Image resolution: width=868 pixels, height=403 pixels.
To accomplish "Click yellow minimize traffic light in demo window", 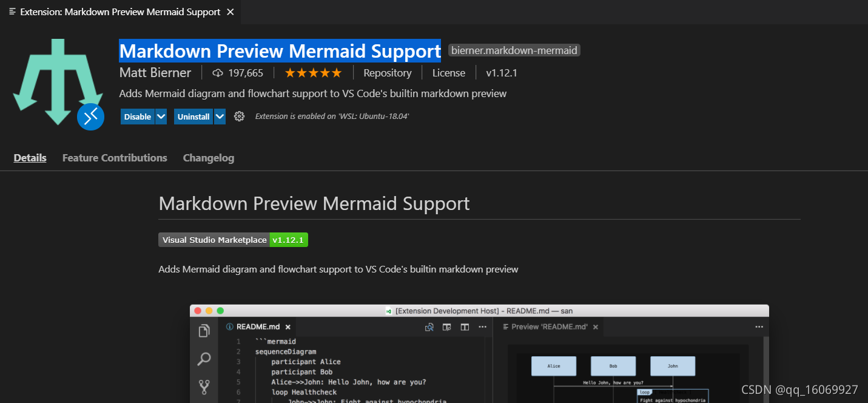I will [x=209, y=310].
